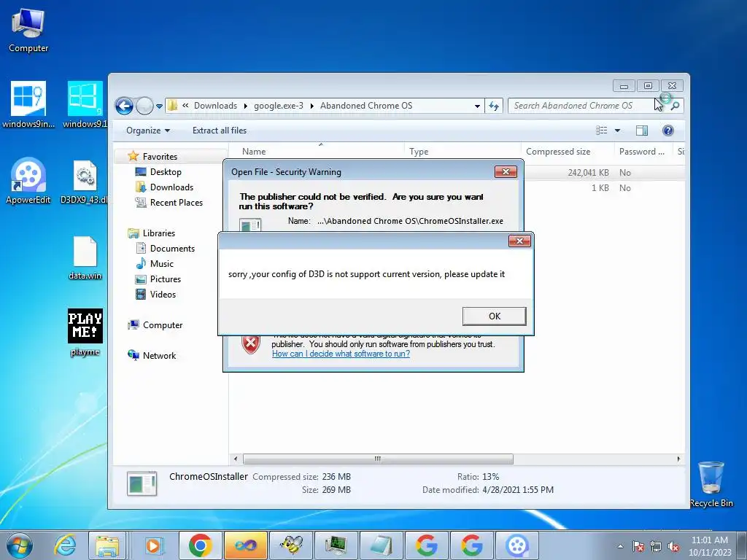Viewport: 747px width, 560px height.
Task: Select Favorites in navigation pane
Action: pyautogui.click(x=160, y=157)
